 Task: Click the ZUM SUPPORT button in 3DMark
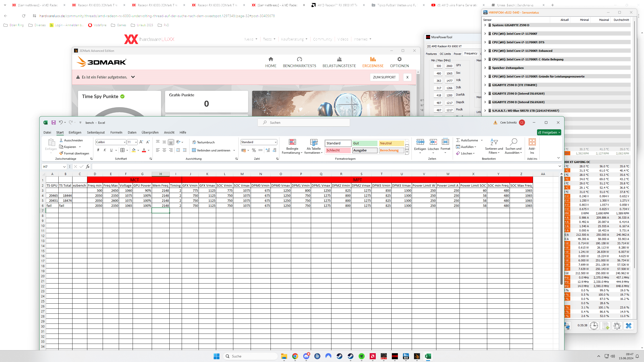coord(384,77)
